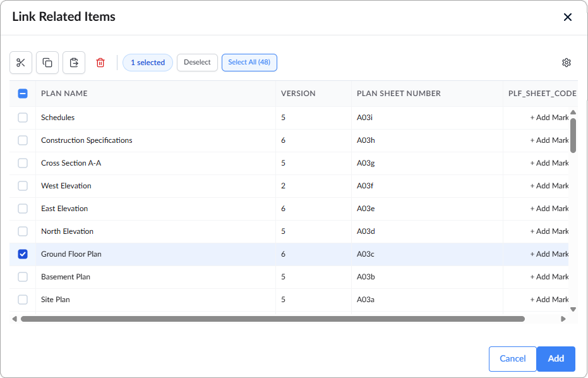Viewport: 588px width, 378px height.
Task: Check the Schedules row checkbox
Action: click(23, 118)
